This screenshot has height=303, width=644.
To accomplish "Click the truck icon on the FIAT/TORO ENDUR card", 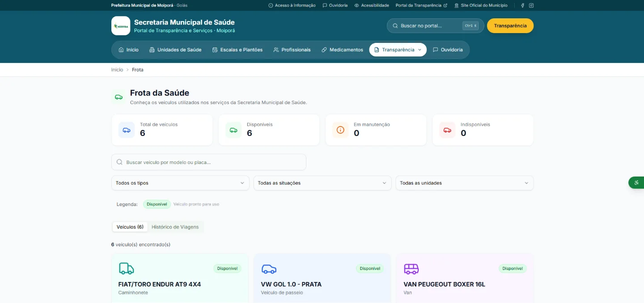I will tap(126, 269).
